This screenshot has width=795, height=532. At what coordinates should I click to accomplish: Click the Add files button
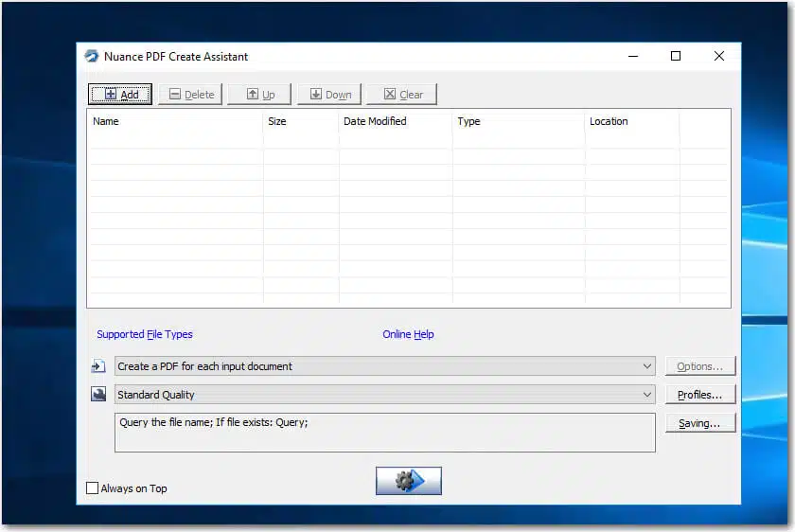pyautogui.click(x=120, y=95)
